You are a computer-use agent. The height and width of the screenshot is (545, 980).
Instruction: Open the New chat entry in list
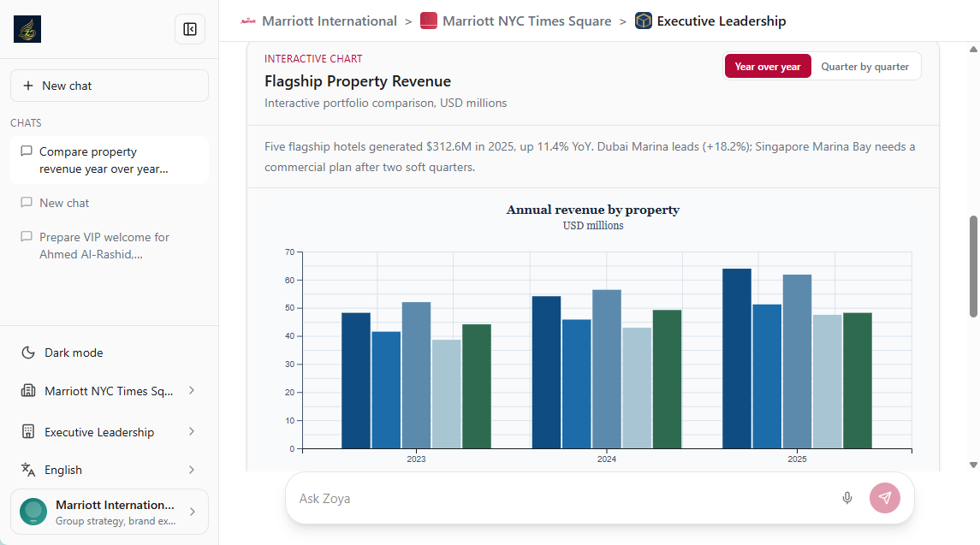point(110,203)
